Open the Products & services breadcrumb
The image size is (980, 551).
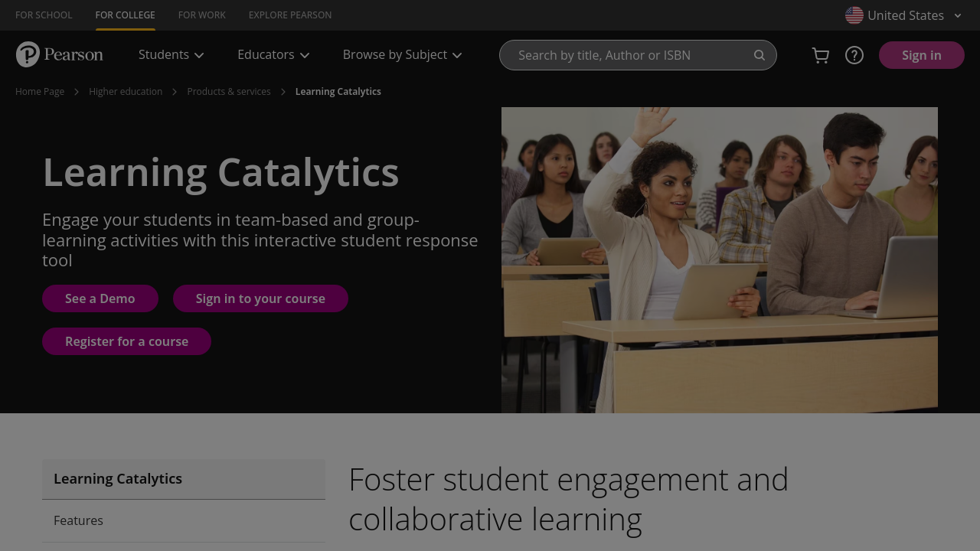point(229,92)
